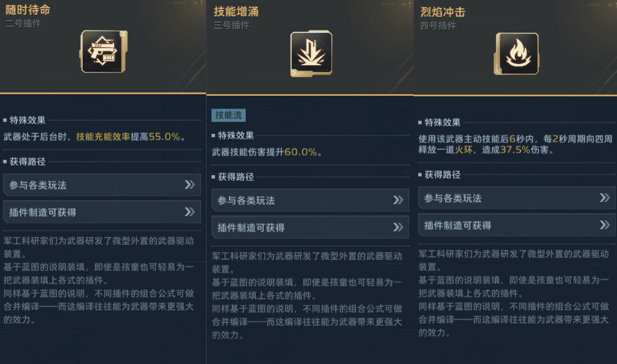Select the 烈焰冲击 plugin title
The width and height of the screenshot is (617, 364).
tap(442, 12)
